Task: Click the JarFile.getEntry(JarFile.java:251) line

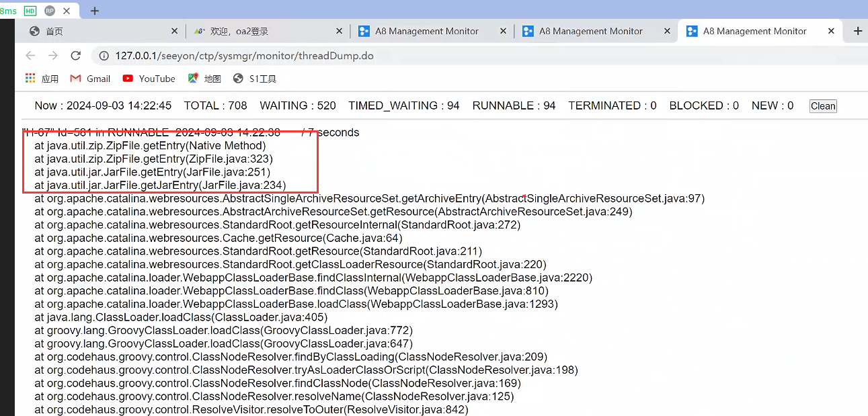Action: (x=153, y=172)
